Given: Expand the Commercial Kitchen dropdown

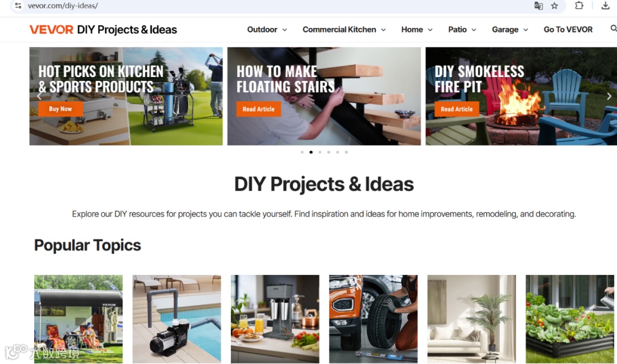Looking at the screenshot, I should tap(344, 30).
